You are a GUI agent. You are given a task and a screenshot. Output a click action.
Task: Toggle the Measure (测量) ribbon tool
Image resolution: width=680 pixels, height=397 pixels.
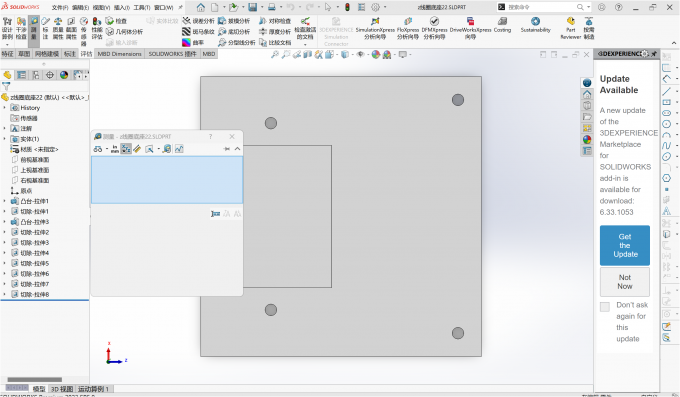coord(34,31)
